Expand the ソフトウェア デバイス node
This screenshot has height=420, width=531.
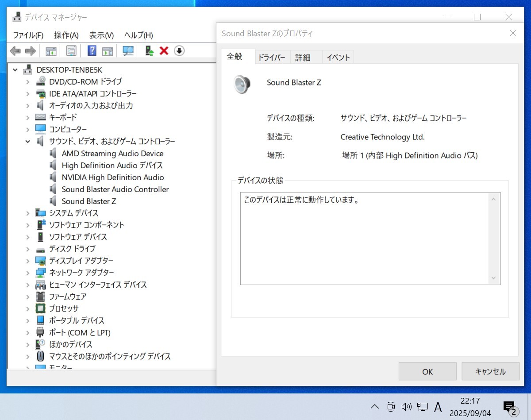pos(28,237)
